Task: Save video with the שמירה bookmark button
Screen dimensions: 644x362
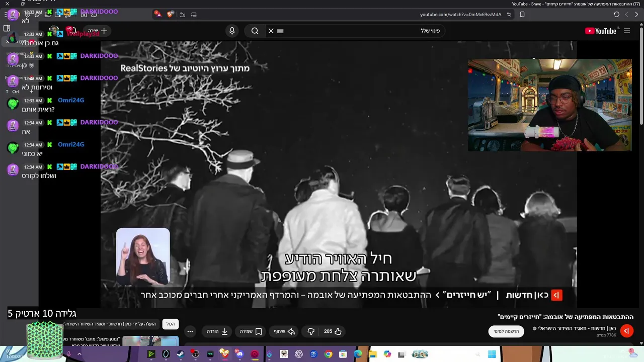Action: tap(251, 331)
